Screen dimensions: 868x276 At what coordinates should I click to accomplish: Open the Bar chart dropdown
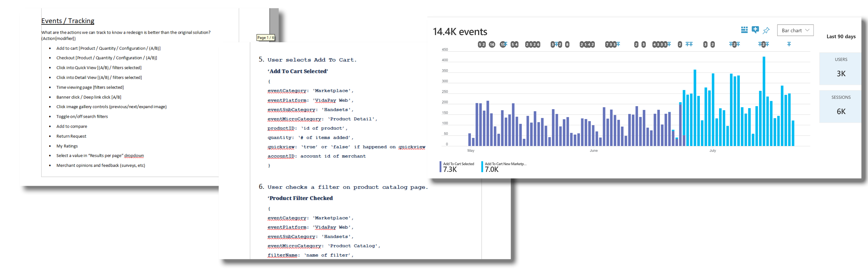coord(795,30)
